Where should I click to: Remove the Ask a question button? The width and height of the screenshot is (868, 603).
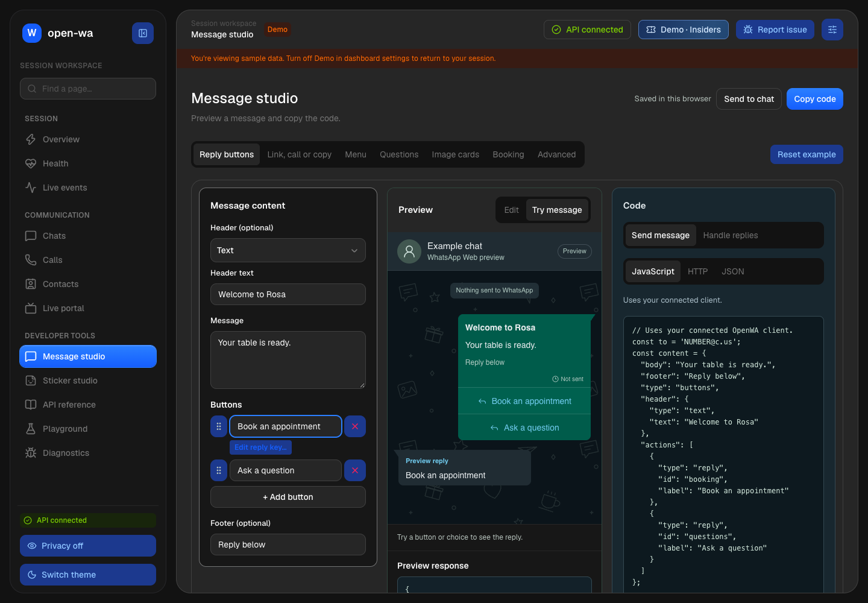click(355, 470)
